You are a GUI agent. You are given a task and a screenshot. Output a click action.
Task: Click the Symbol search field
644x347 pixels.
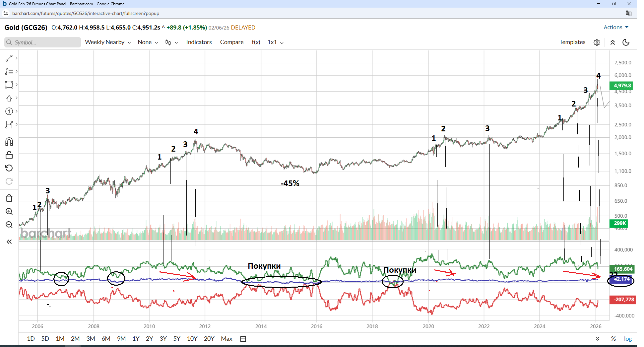[x=43, y=42]
